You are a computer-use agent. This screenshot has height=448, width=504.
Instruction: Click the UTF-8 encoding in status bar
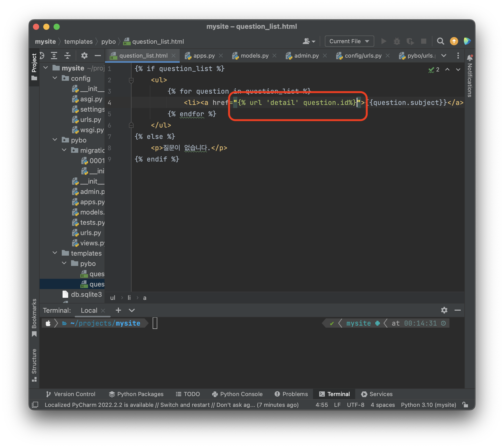(x=355, y=405)
